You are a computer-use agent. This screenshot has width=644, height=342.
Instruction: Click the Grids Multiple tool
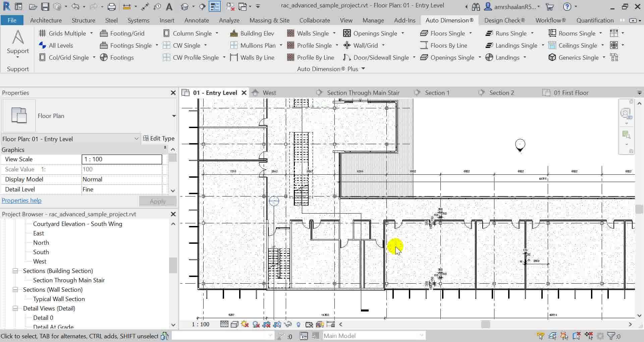63,33
